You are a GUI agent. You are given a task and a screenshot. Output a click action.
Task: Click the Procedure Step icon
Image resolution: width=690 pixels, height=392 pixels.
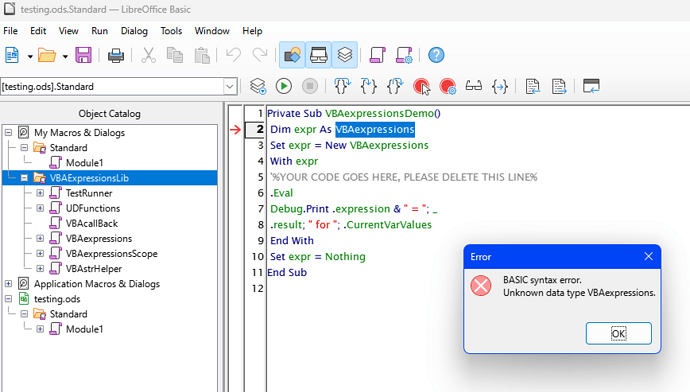coord(342,86)
